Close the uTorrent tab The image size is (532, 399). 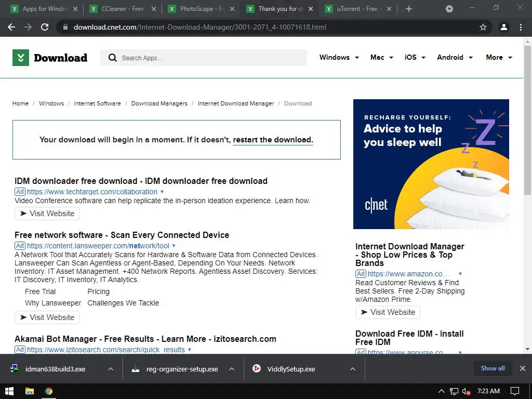point(389,9)
